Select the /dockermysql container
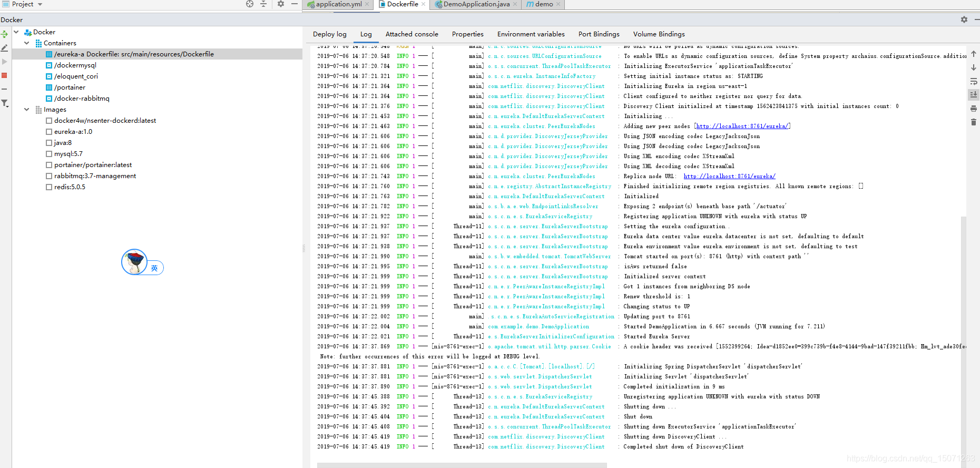The image size is (980, 468). pos(75,65)
